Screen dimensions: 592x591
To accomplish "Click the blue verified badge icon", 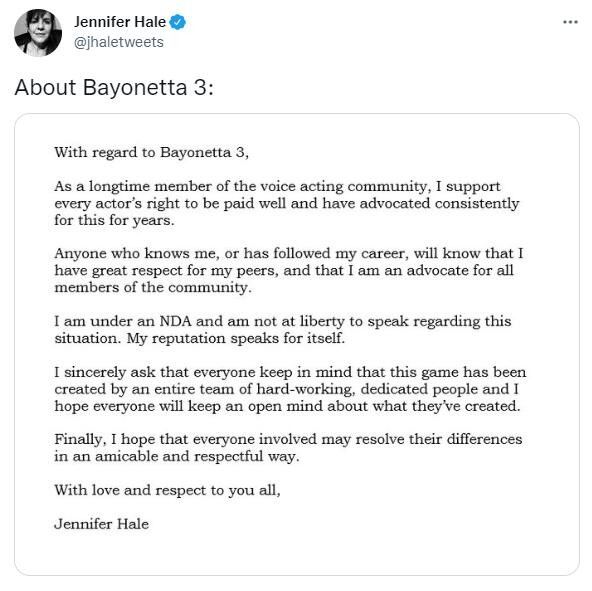I will coord(177,22).
